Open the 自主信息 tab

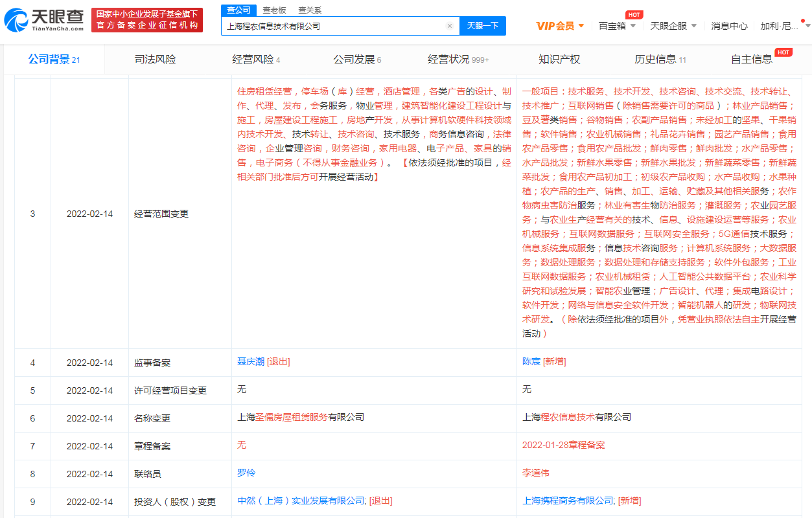[752, 60]
